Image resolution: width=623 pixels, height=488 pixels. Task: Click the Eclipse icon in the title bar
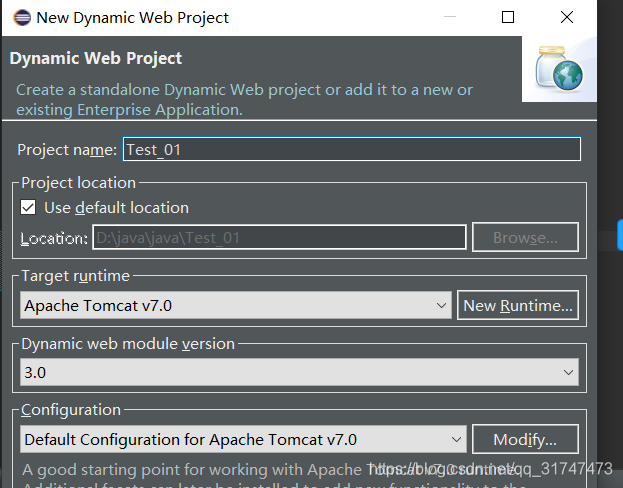pyautogui.click(x=21, y=17)
